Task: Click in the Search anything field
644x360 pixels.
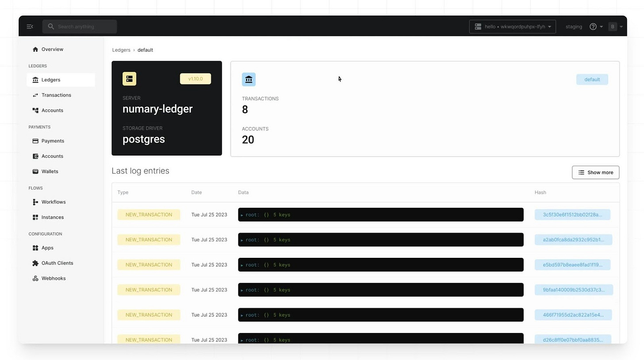Action: point(80,27)
